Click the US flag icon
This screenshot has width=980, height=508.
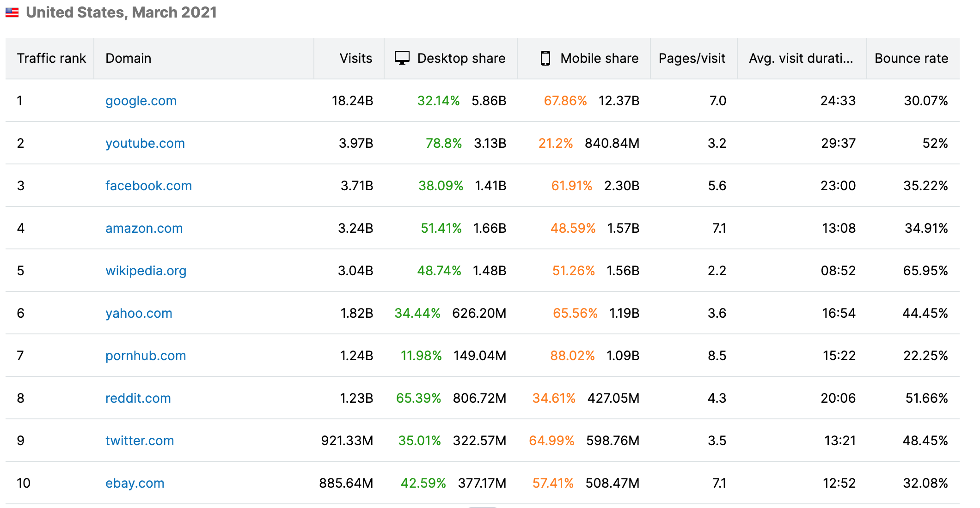click(x=12, y=12)
